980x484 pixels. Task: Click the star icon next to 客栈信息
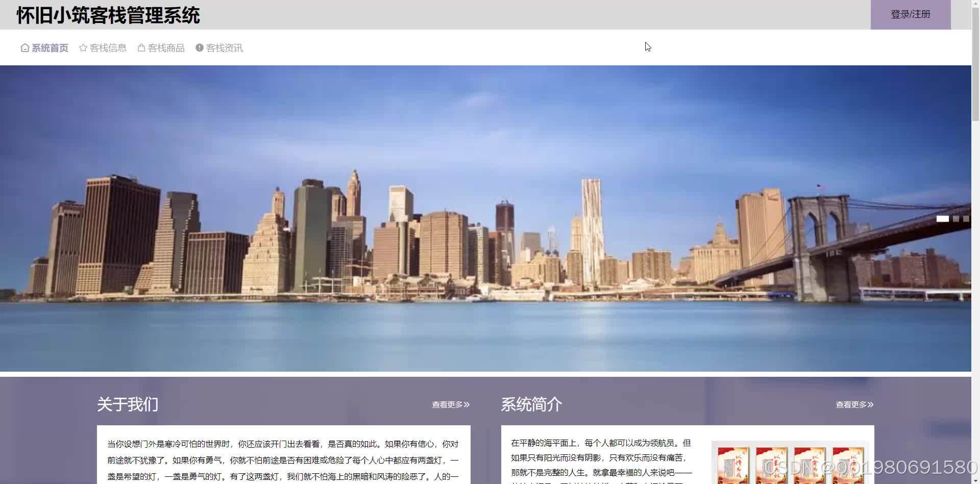click(x=83, y=47)
